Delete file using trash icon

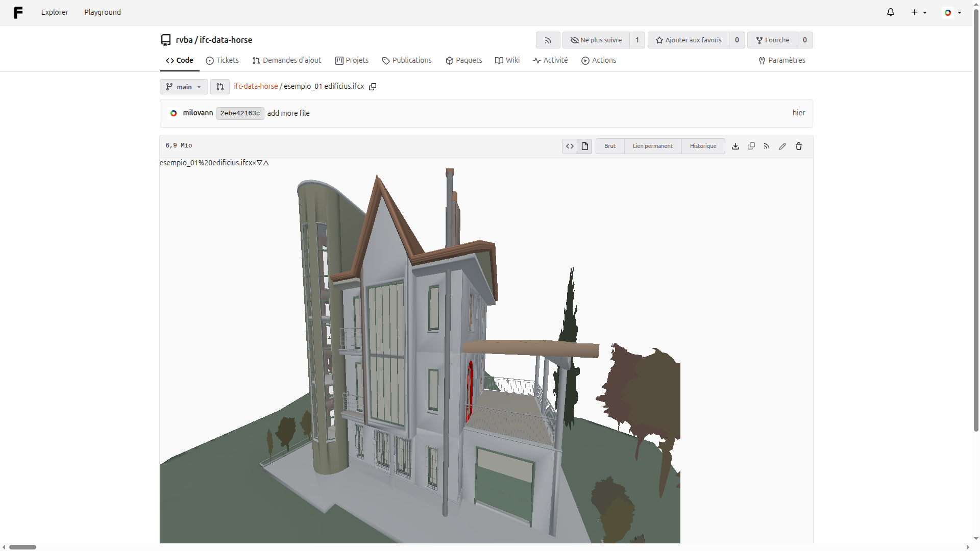click(x=799, y=146)
